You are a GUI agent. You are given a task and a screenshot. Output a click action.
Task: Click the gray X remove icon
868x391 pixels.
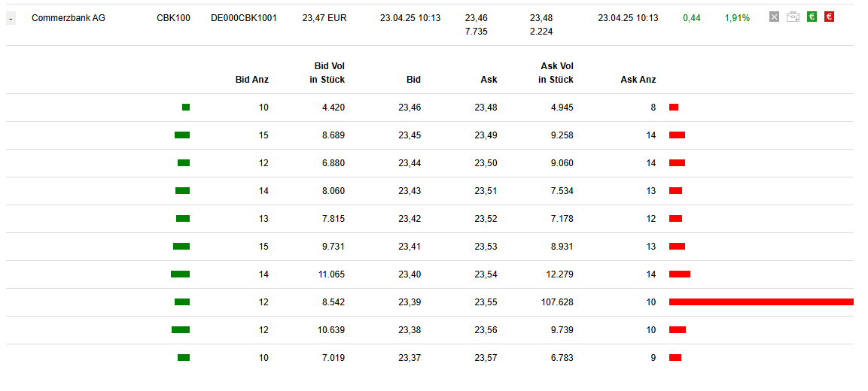(x=775, y=17)
